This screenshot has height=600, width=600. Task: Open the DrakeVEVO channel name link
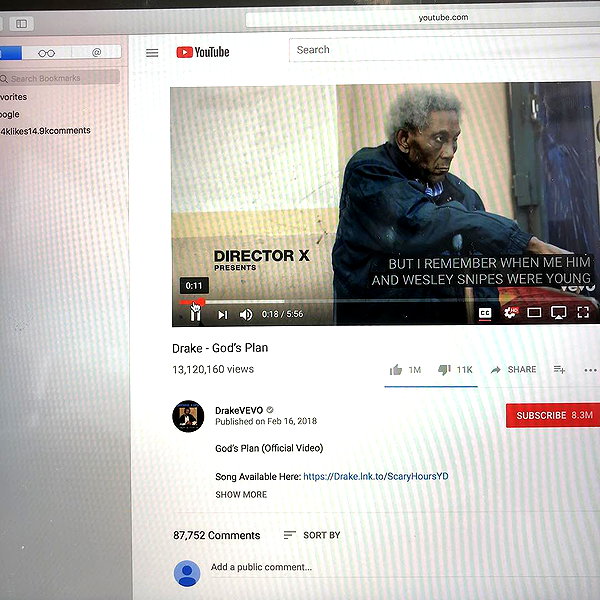239,411
